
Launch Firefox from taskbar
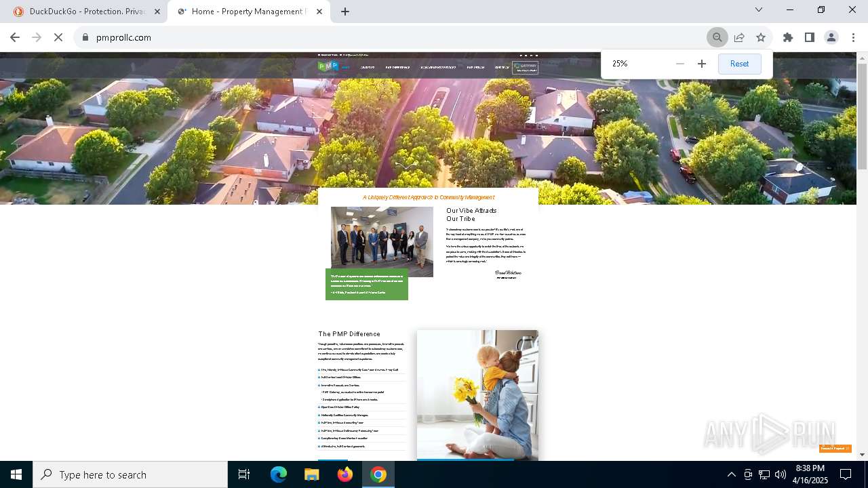click(x=345, y=474)
